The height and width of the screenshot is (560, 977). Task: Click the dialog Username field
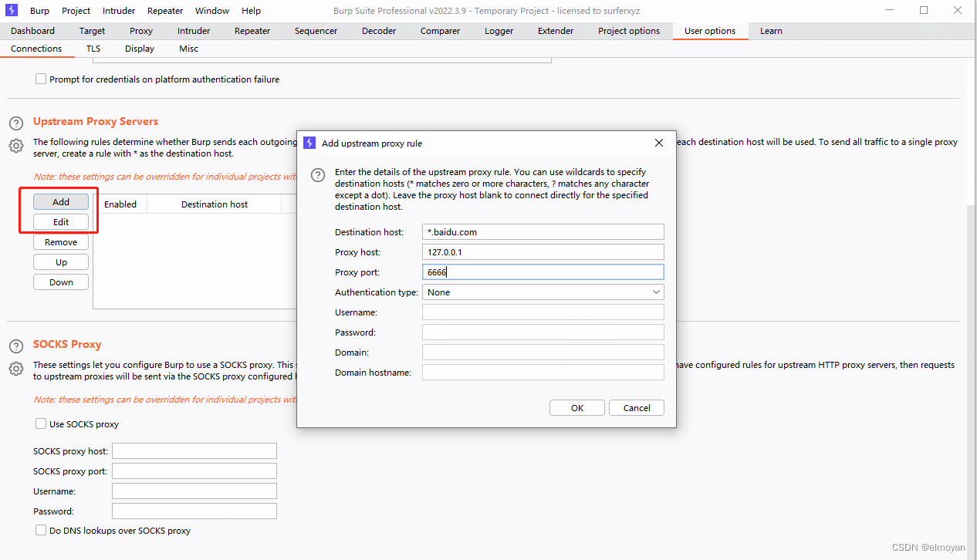pos(543,312)
